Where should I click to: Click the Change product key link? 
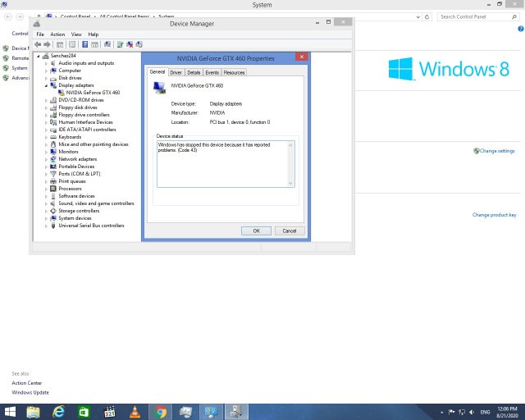coord(494,215)
